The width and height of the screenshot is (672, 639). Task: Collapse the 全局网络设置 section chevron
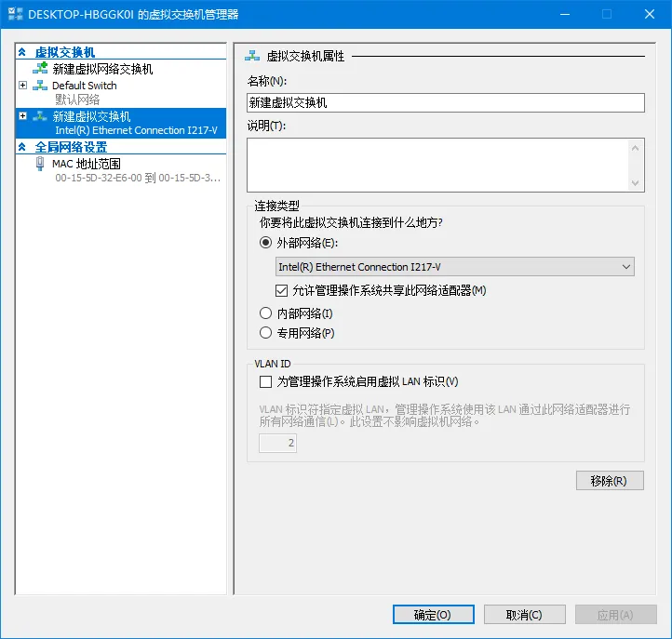point(22,147)
